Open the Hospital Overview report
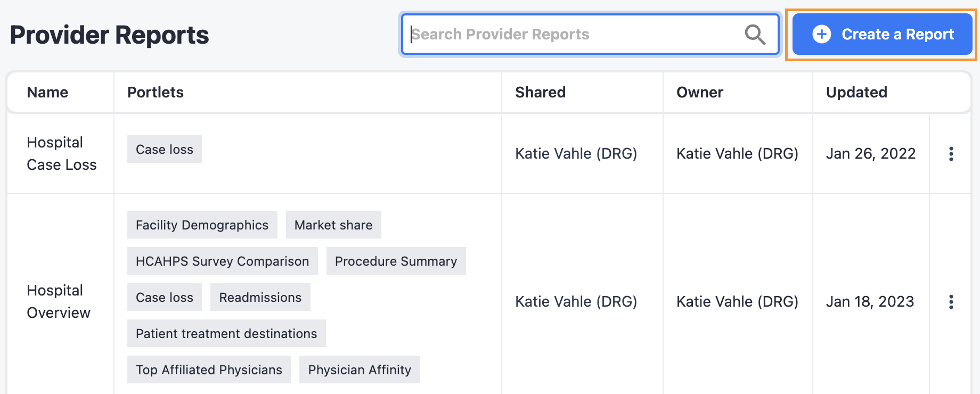 click(x=59, y=301)
